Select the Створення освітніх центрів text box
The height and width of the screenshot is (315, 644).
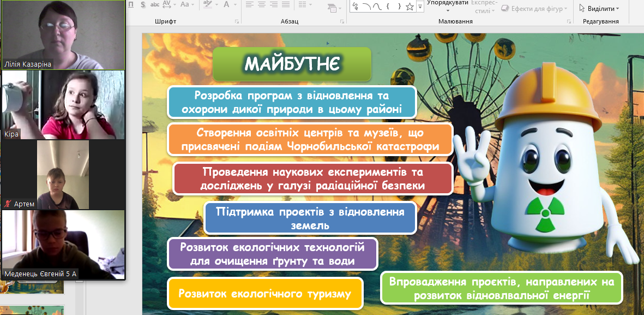[x=310, y=140]
